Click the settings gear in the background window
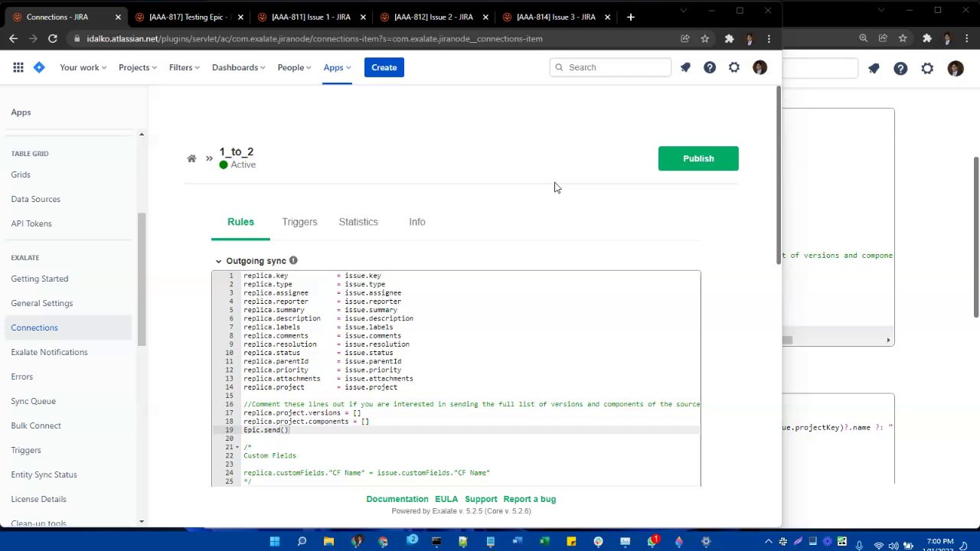 click(927, 69)
